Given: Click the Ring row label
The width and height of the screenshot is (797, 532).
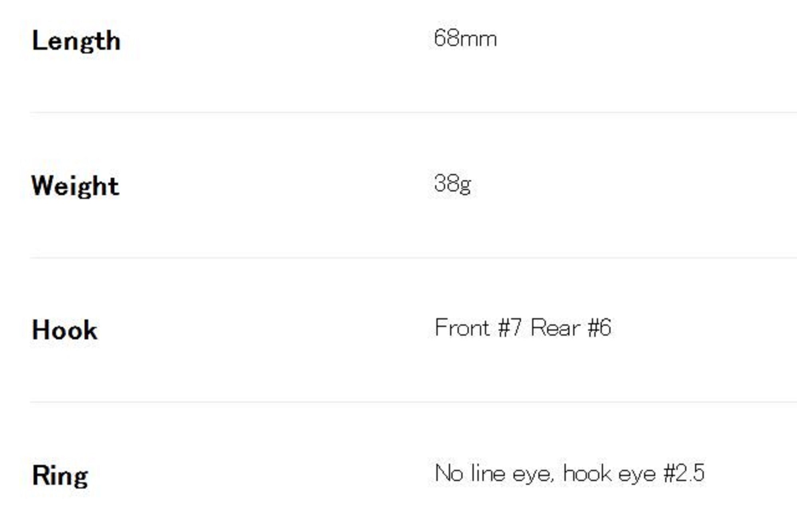Looking at the screenshot, I should [x=60, y=475].
